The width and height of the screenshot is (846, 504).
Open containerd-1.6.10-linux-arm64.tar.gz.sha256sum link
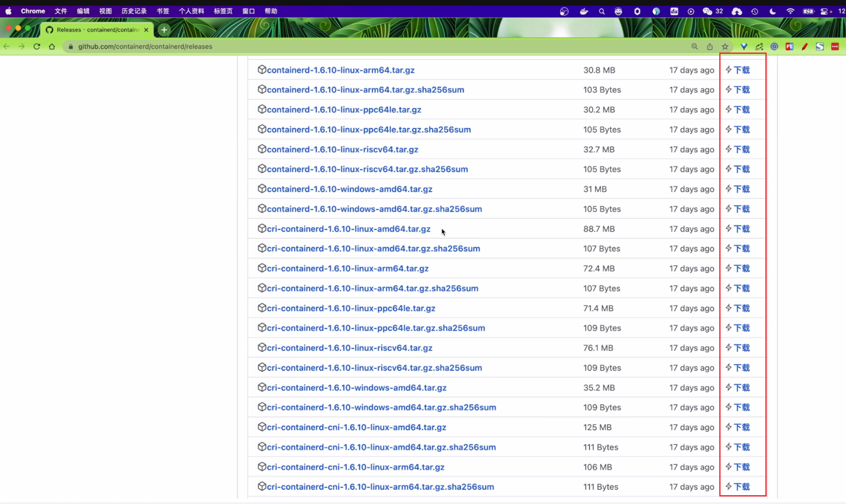365,90
